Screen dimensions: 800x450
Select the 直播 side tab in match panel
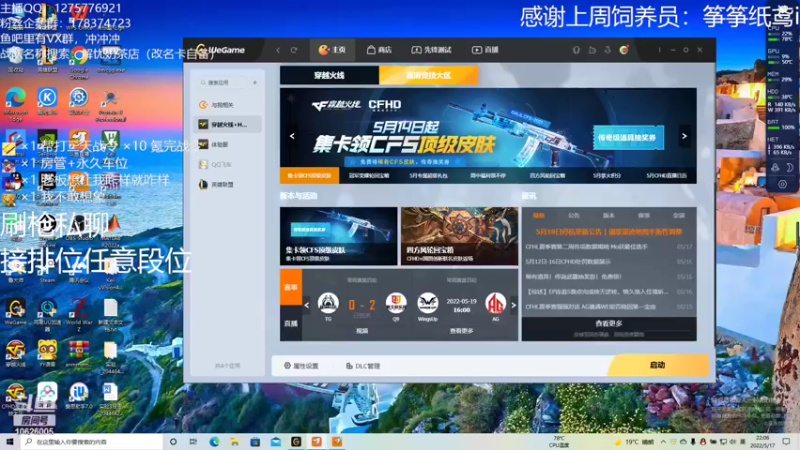pos(291,323)
